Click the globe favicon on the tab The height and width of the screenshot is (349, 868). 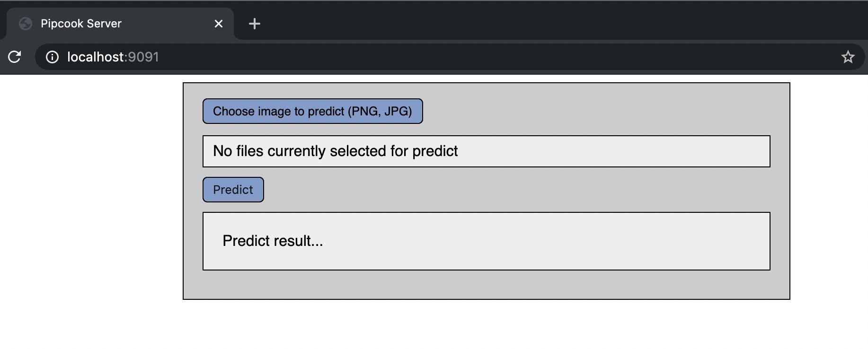(x=26, y=24)
